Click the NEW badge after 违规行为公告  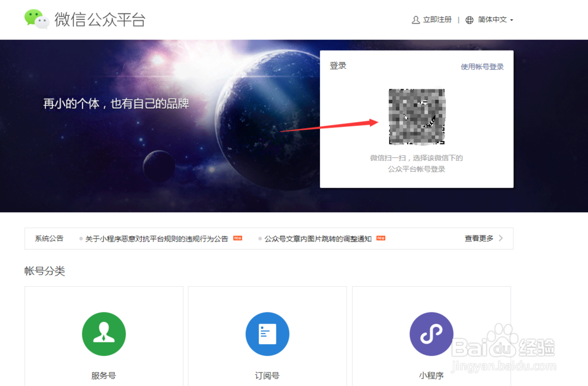pyautogui.click(x=238, y=238)
